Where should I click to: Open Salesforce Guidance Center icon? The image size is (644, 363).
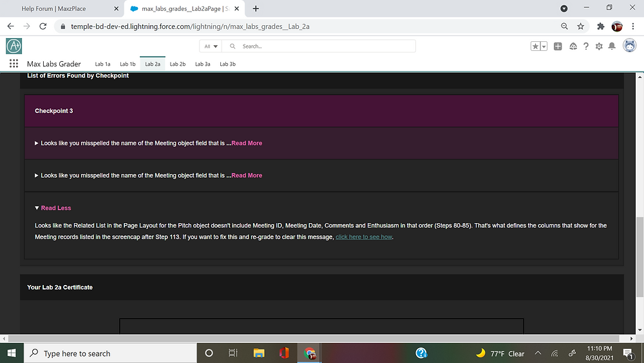pyautogui.click(x=573, y=46)
